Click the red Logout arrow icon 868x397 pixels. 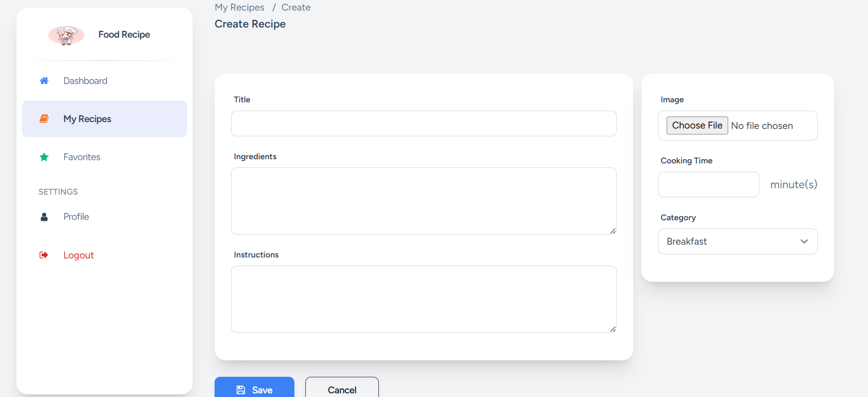pyautogui.click(x=44, y=255)
